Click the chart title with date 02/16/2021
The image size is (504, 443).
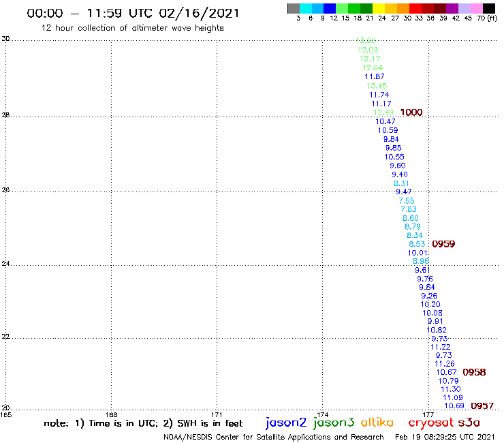click(133, 13)
